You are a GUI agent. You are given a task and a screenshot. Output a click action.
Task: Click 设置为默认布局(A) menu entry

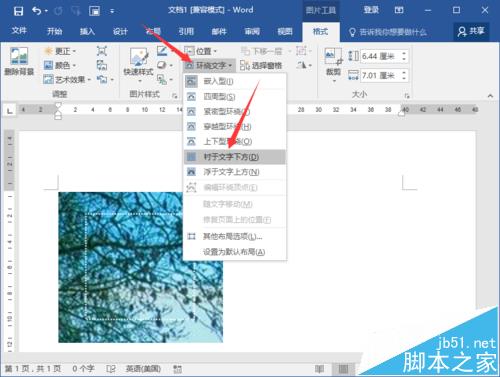(x=235, y=252)
